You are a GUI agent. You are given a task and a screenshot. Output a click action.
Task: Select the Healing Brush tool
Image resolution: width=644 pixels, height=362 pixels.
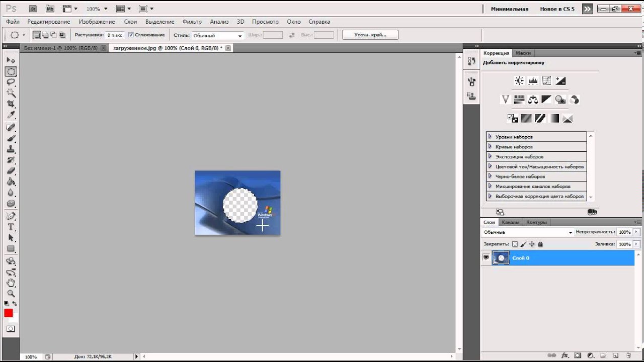click(x=11, y=128)
